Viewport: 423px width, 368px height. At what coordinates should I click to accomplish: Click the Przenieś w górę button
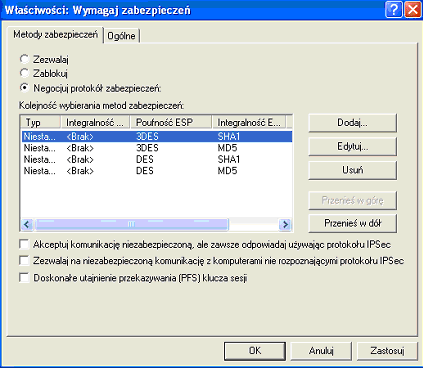pyautogui.click(x=353, y=200)
